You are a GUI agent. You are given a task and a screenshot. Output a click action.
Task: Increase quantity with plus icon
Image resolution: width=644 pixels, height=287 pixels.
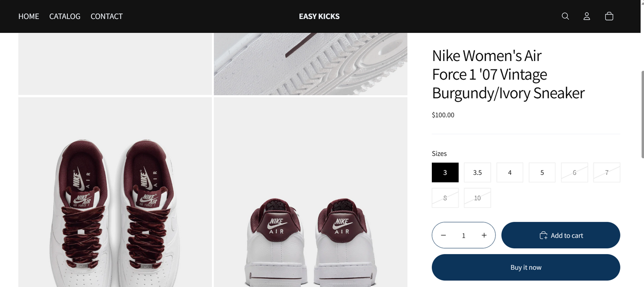coord(484,235)
